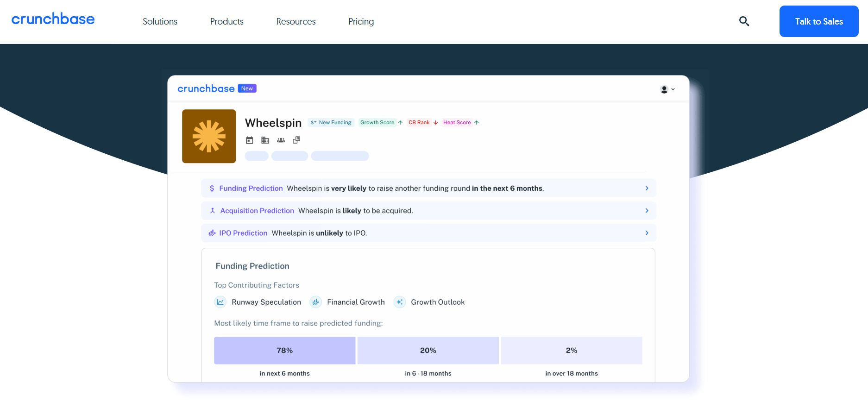
Task: Select the 20% probability bar
Action: 428,350
